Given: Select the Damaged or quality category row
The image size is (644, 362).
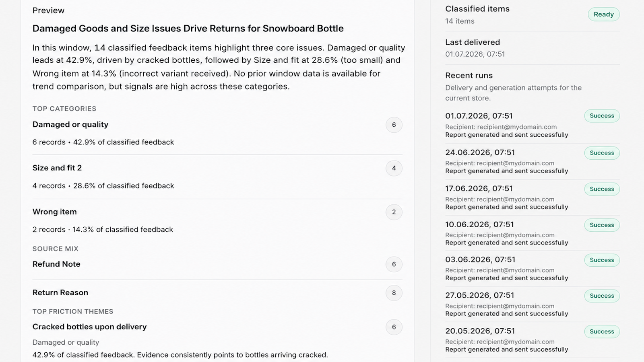Looking at the screenshot, I should click(217, 133).
